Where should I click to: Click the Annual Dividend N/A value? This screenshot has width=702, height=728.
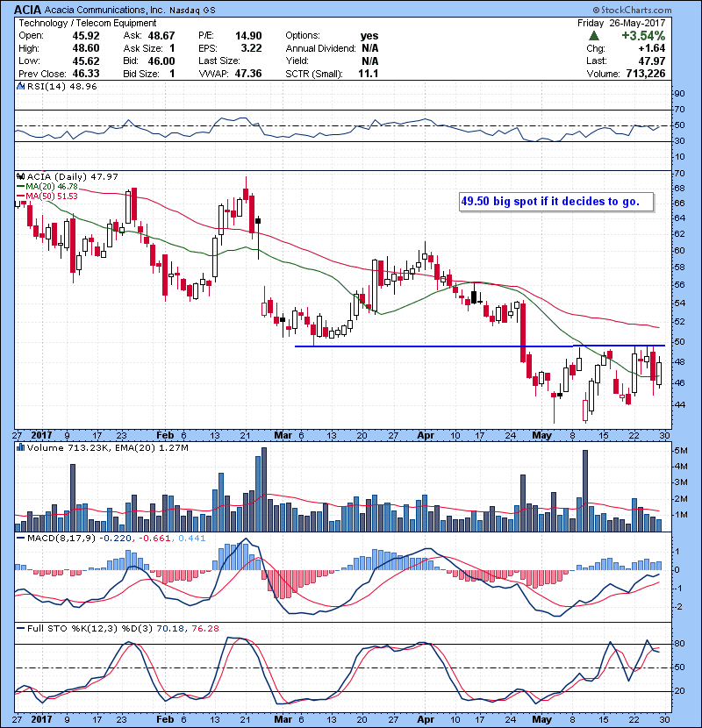tap(369, 48)
